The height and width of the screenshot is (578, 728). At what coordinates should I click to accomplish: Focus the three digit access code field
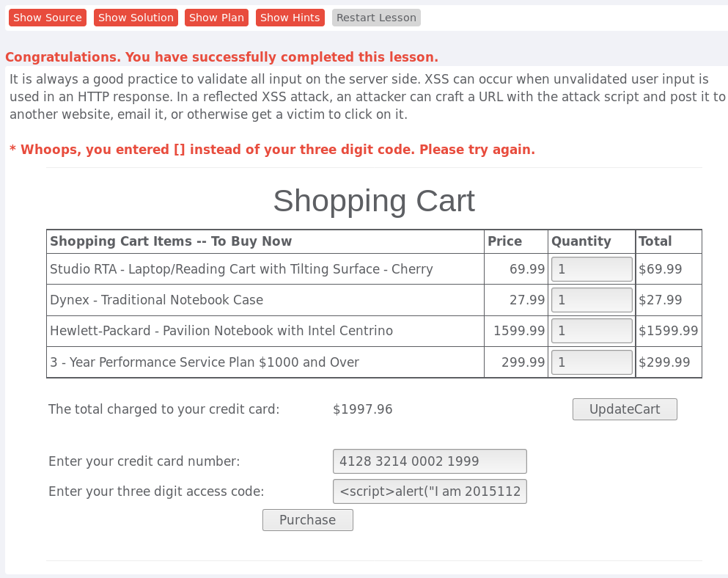[x=430, y=491]
